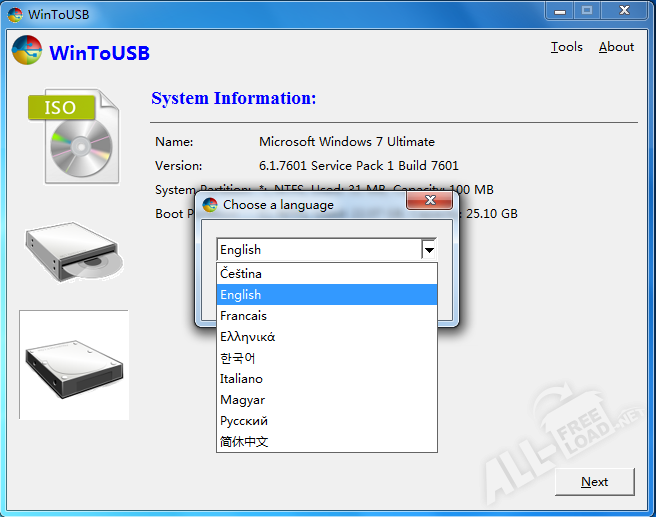
Task: Collapse the language dropdown arrow
Action: point(429,250)
